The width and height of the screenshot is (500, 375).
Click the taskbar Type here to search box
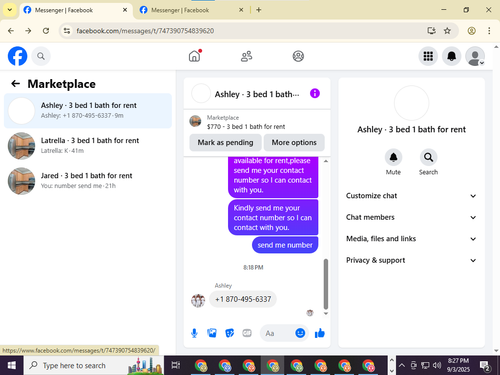pyautogui.click(x=94, y=365)
